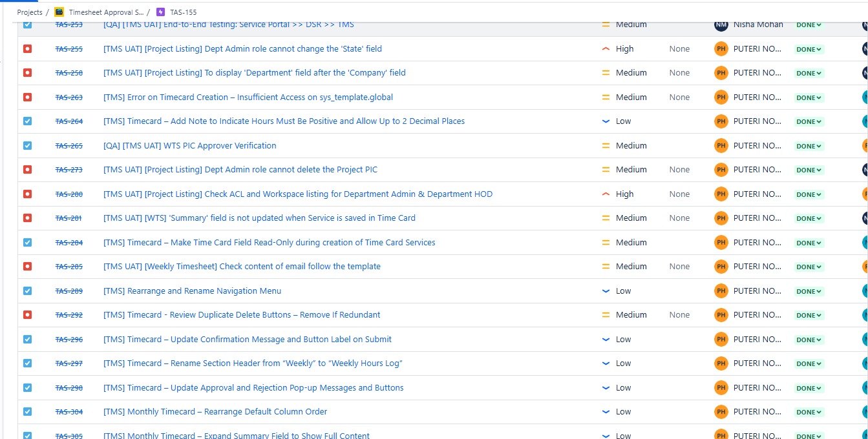Go to Projects in the breadcrumb
Image resolution: width=868 pixels, height=439 pixels.
30,12
